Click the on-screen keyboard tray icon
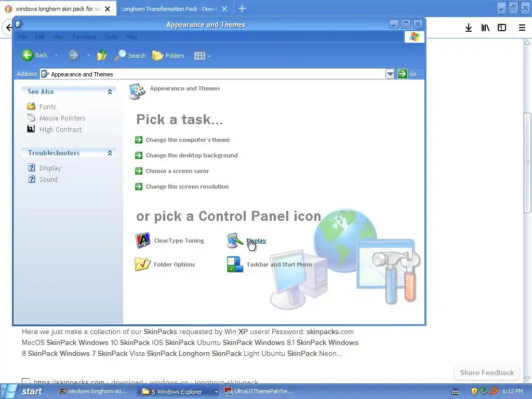The image size is (532, 399). (x=455, y=392)
